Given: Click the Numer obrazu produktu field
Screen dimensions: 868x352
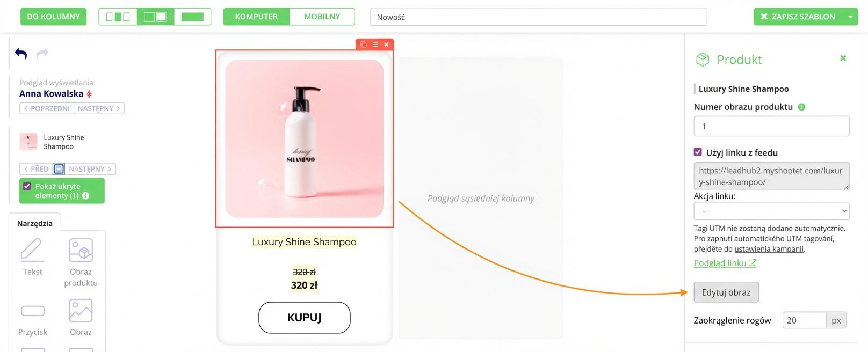Looking at the screenshot, I should tap(771, 126).
